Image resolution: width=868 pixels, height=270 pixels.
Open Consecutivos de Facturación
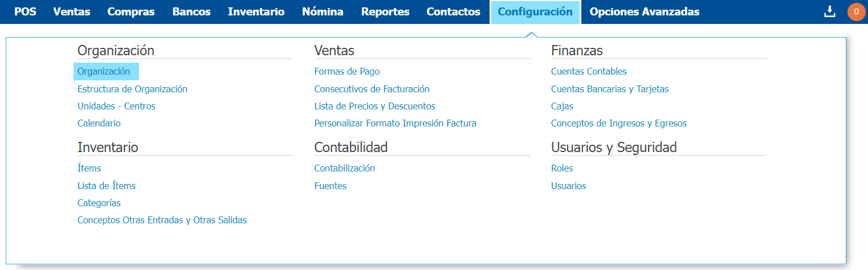tap(372, 89)
